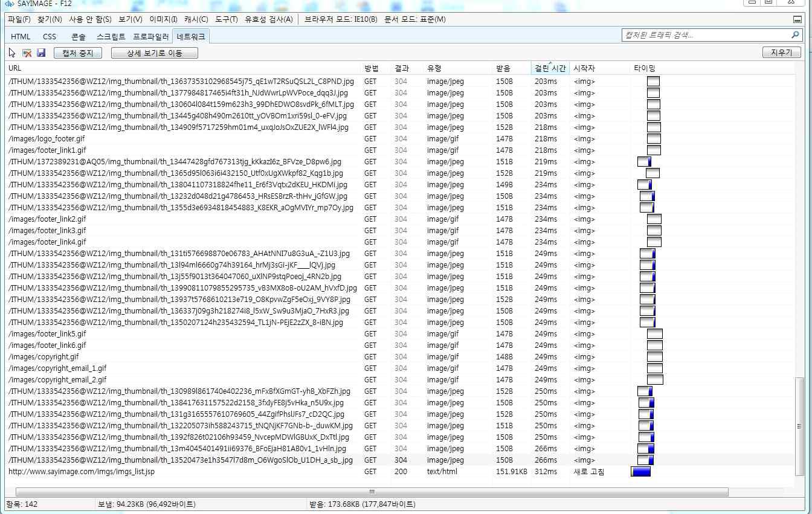
Task: Click the 상세 보기로 이동 button
Action: click(x=155, y=53)
